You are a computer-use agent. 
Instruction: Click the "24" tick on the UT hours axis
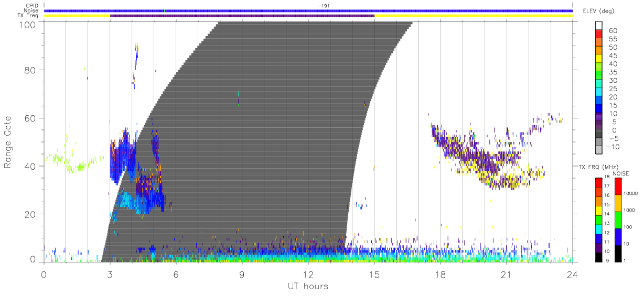coord(572,275)
